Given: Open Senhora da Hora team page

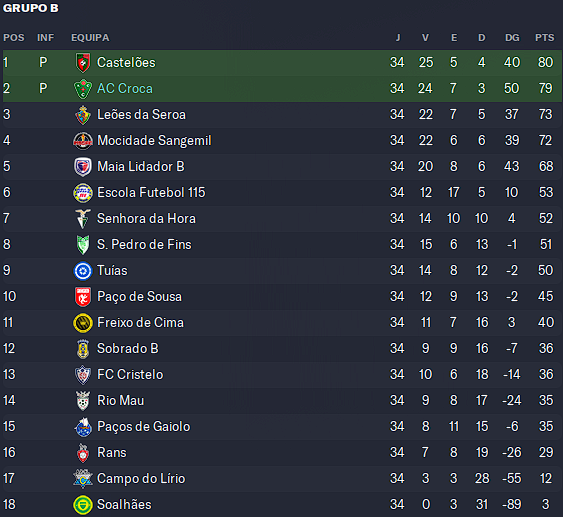Looking at the screenshot, I should tap(146, 219).
